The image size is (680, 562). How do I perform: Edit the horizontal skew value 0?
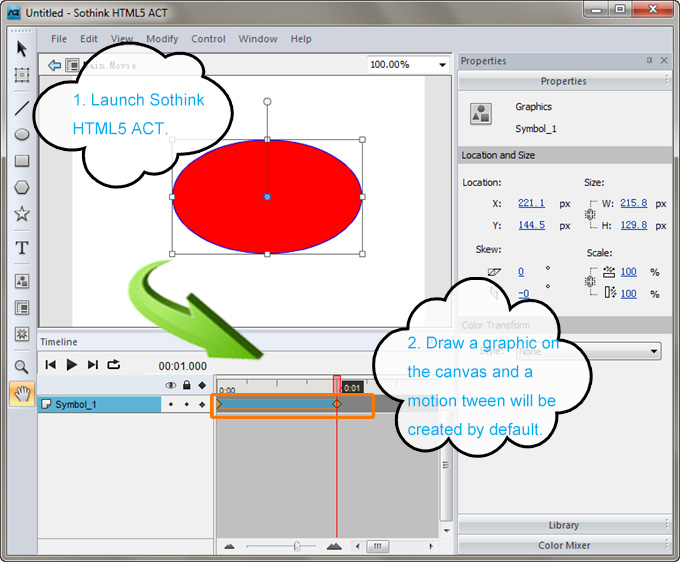coord(521,272)
